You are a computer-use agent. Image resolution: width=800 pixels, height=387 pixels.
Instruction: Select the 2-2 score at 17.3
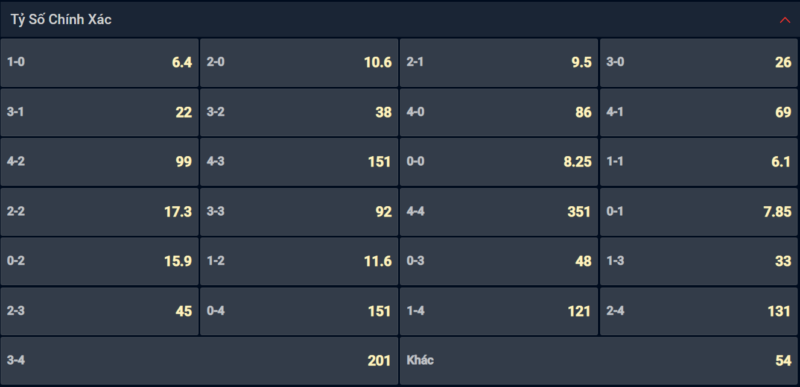[99, 212]
